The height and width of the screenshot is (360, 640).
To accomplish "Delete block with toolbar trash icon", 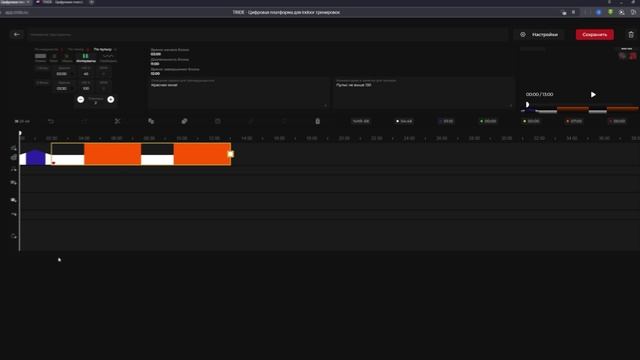I will [x=318, y=121].
